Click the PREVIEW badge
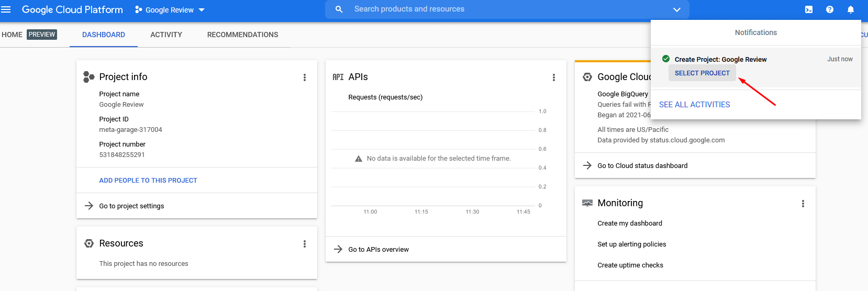 click(42, 35)
